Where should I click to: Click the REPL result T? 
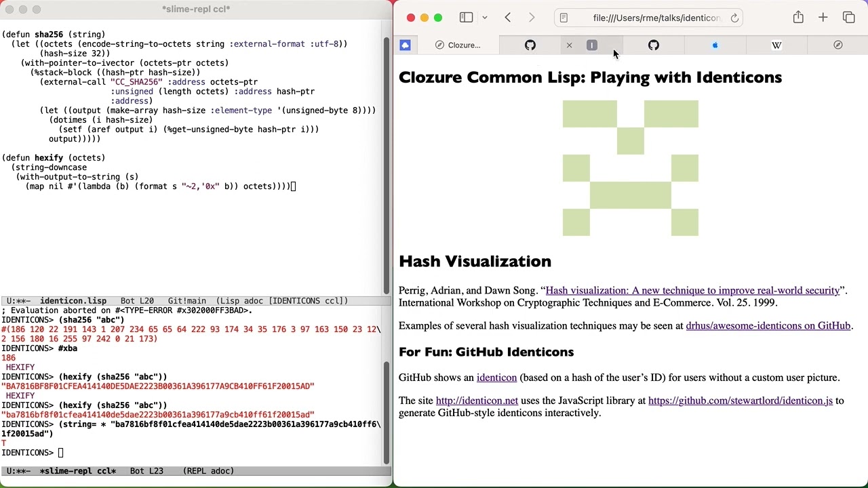click(4, 443)
